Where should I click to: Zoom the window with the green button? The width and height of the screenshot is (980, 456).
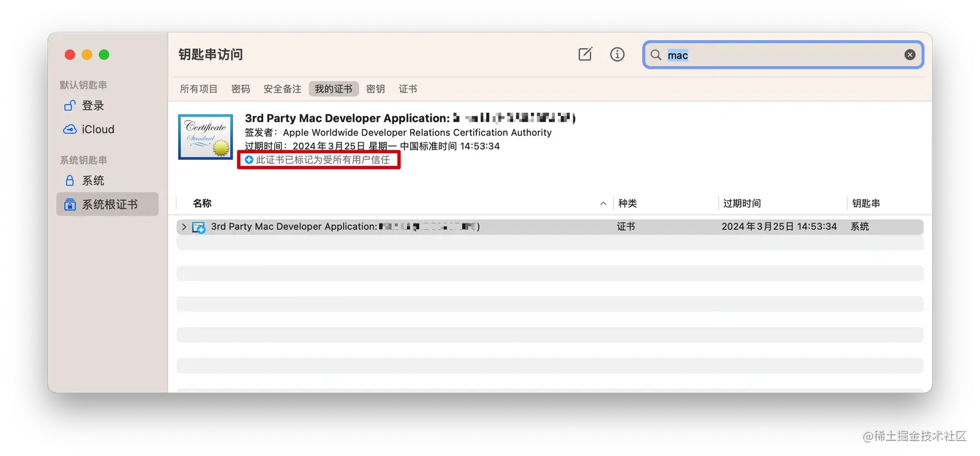tap(104, 55)
